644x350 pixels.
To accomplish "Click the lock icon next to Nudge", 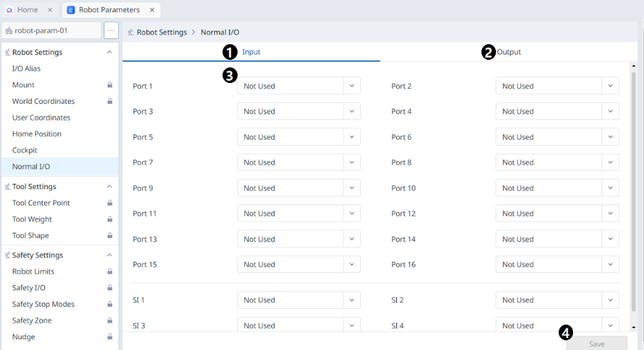I will pyautogui.click(x=110, y=337).
